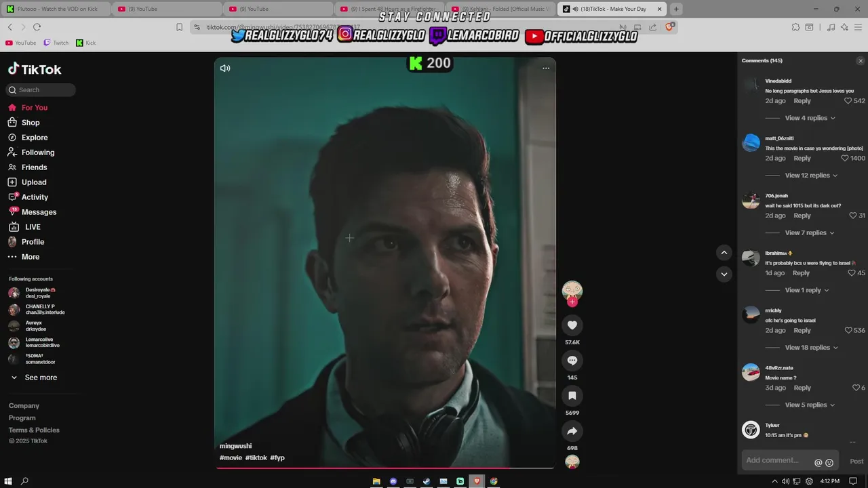Click the TikTok logo
The image size is (868, 488).
pos(35,69)
